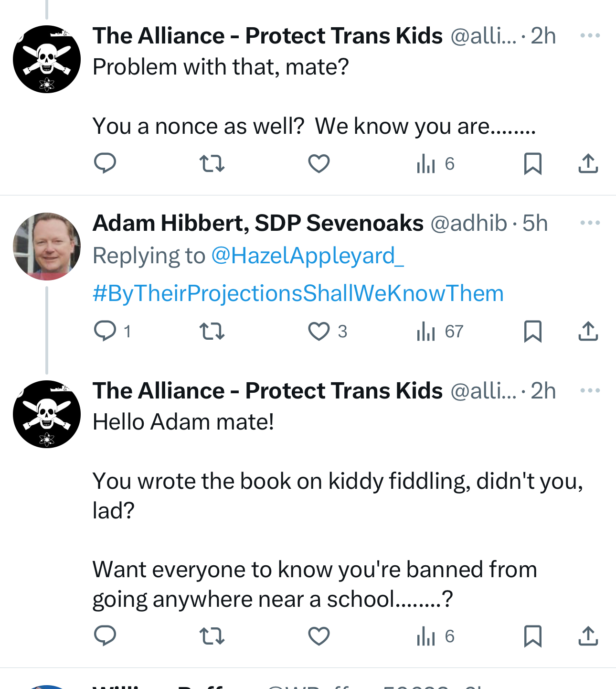Open the skull avatar on "Hello Adam mate!" tweet

coord(47,414)
